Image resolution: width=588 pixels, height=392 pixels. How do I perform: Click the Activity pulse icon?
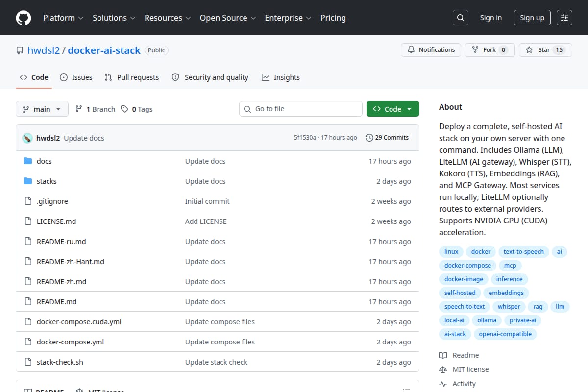pyautogui.click(x=443, y=384)
